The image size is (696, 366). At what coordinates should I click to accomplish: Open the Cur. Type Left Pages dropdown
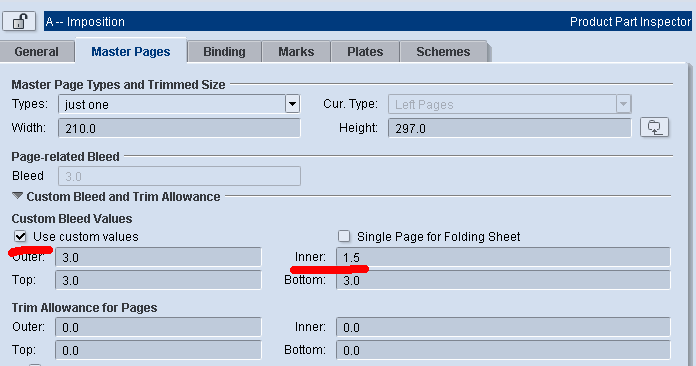(x=510, y=104)
